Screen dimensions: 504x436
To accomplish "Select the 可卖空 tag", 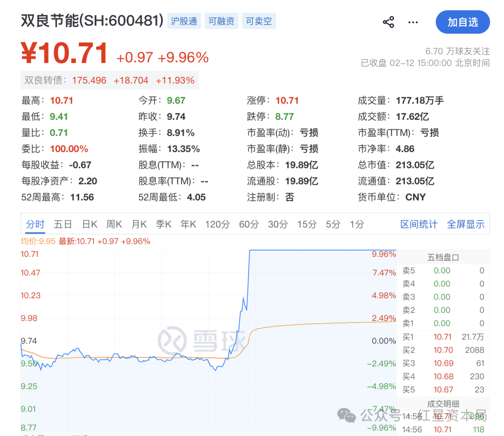I will 259,21.
